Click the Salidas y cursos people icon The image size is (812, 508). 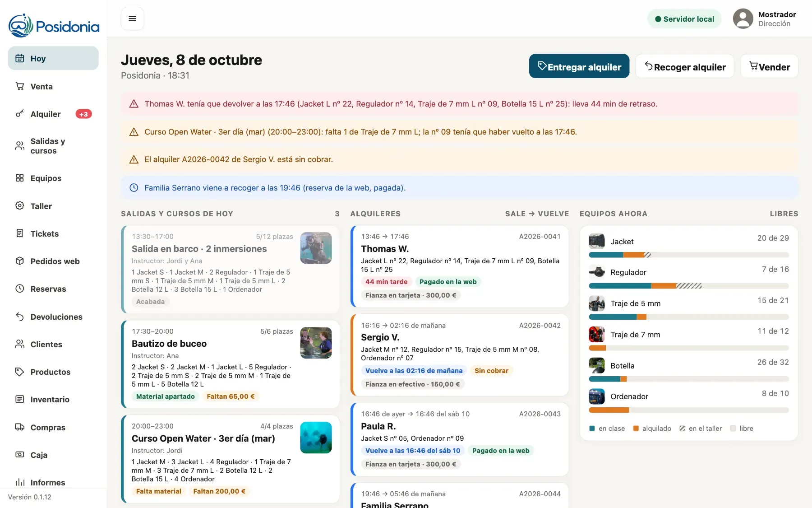(20, 146)
